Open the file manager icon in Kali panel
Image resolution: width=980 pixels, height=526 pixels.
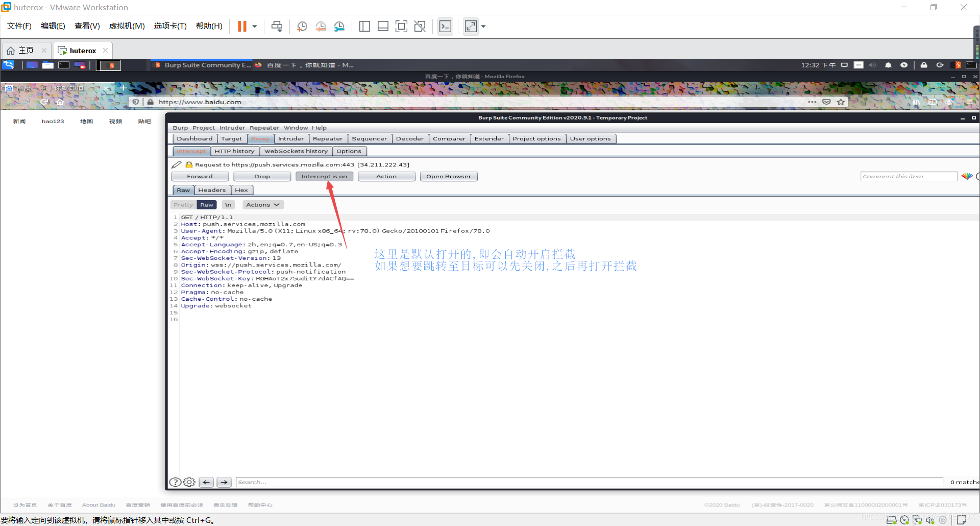click(x=48, y=65)
